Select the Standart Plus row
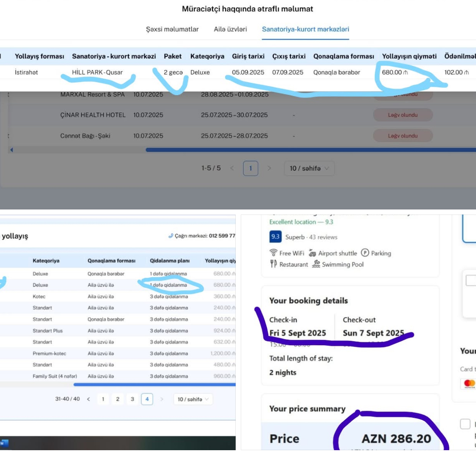Screen dimensions: 476x454 pyautogui.click(x=118, y=331)
